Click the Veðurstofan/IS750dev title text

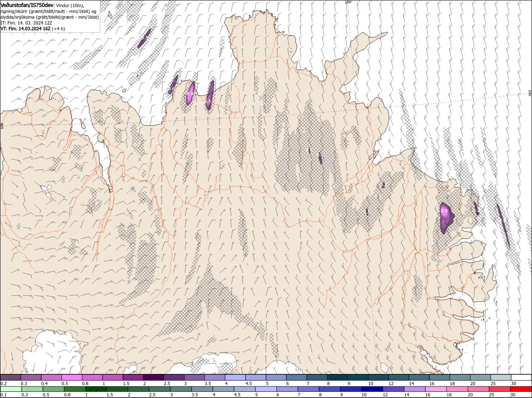(27, 5)
